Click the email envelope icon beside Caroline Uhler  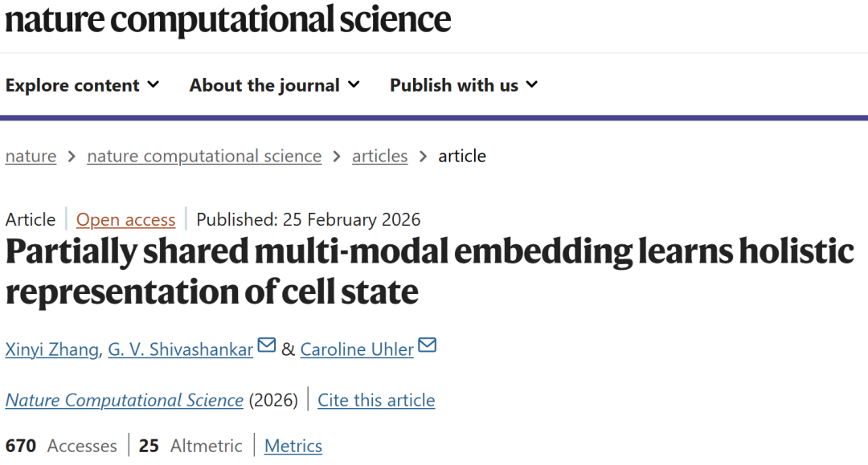428,346
